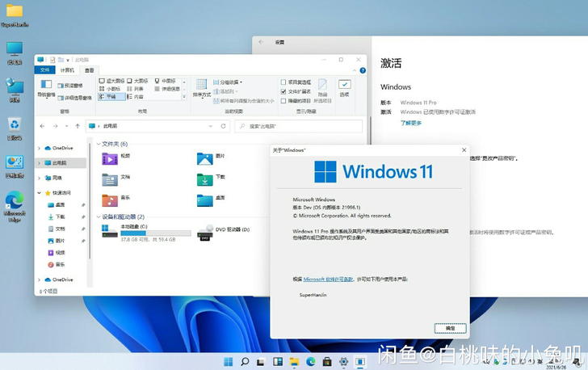Viewport: 588px width, 370px height.
Task: Open the 音乐 folder in the main pane
Action: tap(110, 201)
